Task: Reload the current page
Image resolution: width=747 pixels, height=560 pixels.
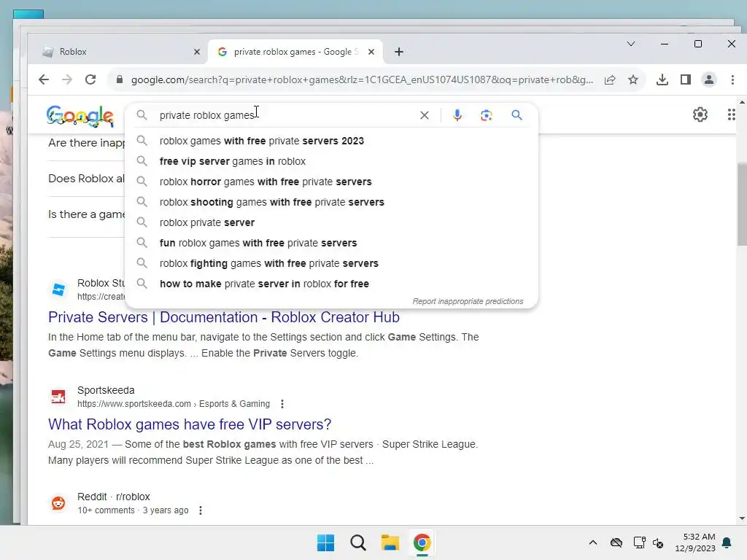Action: 90,79
